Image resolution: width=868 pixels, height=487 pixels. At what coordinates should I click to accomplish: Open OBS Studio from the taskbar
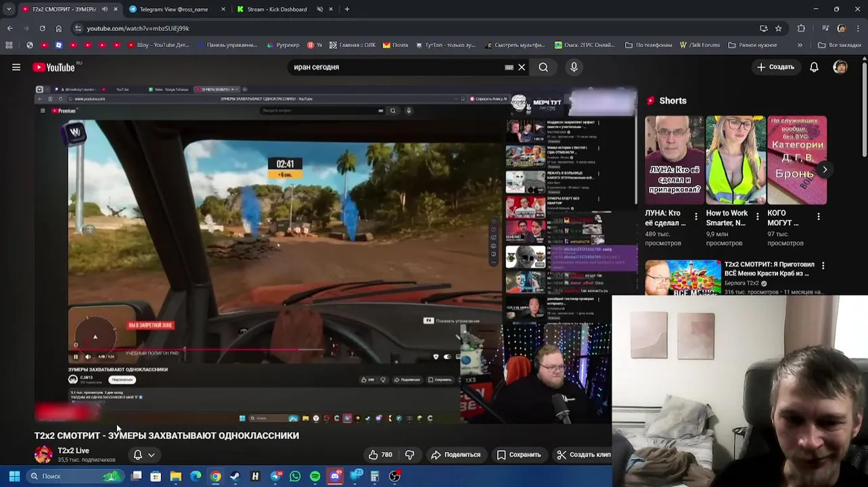click(x=395, y=476)
